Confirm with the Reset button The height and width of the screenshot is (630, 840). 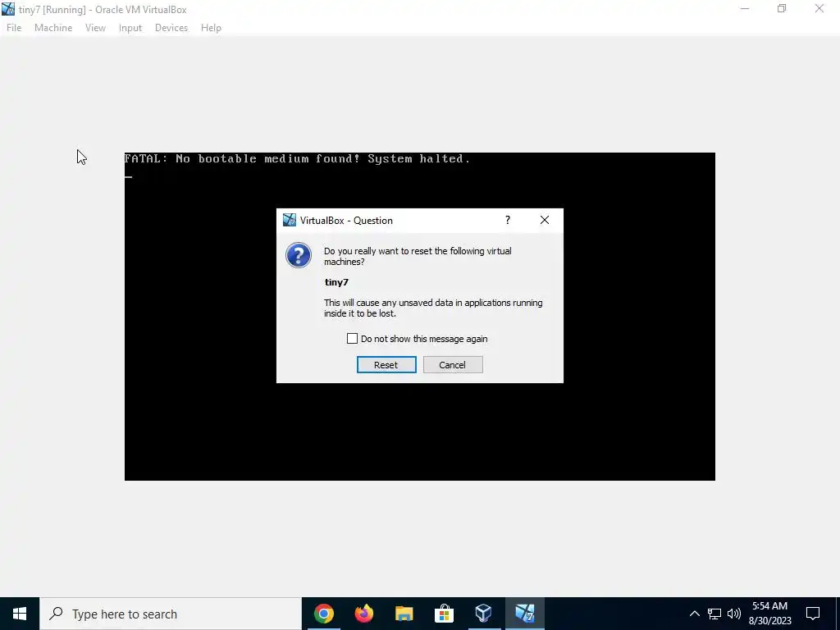point(386,365)
